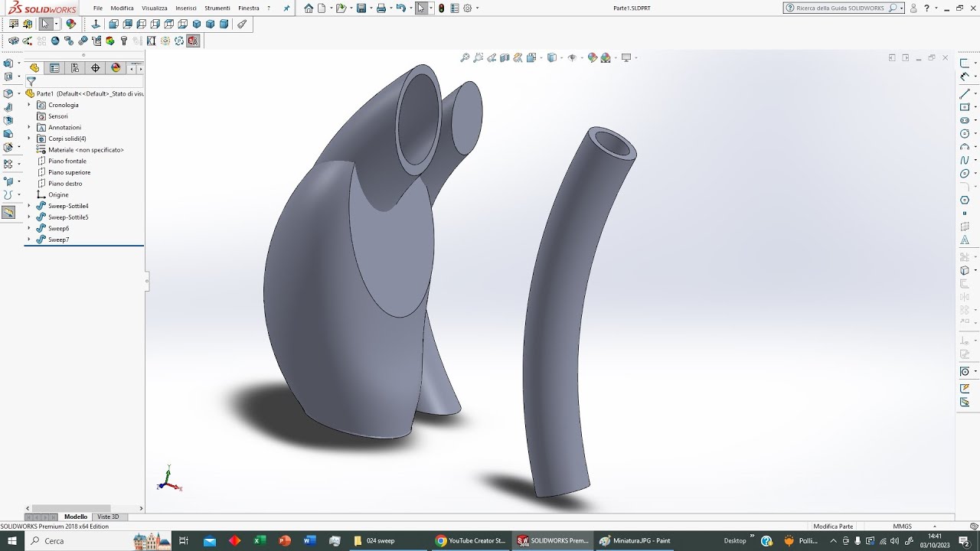Select the Arc sketch tool
Screen dimensions: 980x551
(965, 147)
